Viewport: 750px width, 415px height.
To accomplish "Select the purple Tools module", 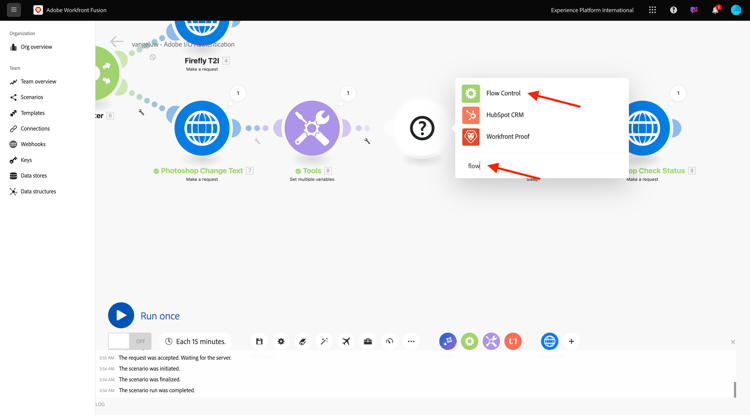I will pos(312,128).
